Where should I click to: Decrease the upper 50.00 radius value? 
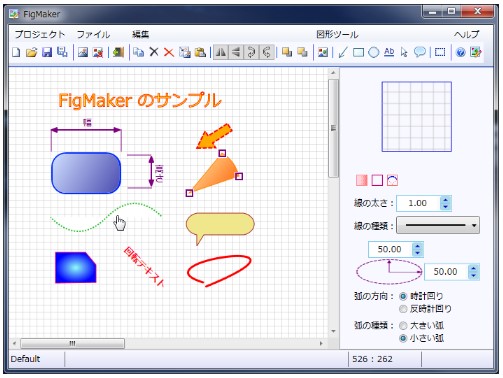(x=418, y=253)
